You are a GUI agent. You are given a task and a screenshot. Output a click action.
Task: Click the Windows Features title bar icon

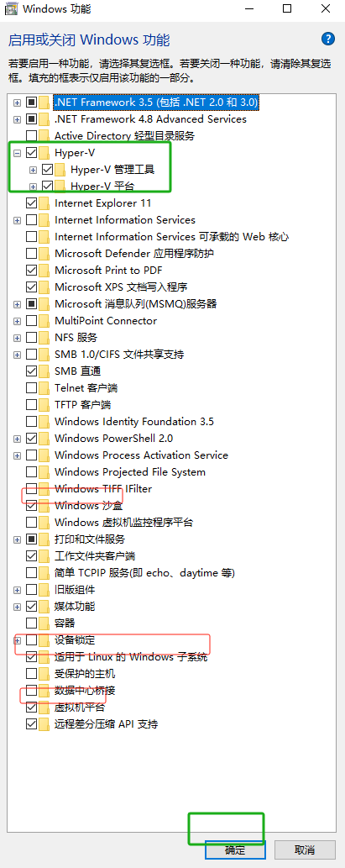pyautogui.click(x=12, y=9)
